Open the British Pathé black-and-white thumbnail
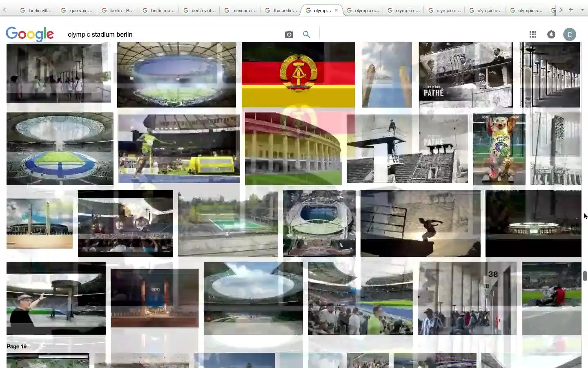 tap(465, 74)
